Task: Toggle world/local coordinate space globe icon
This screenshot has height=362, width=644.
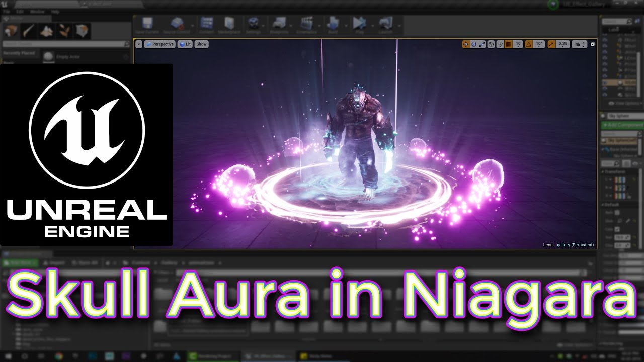Action: click(x=492, y=44)
